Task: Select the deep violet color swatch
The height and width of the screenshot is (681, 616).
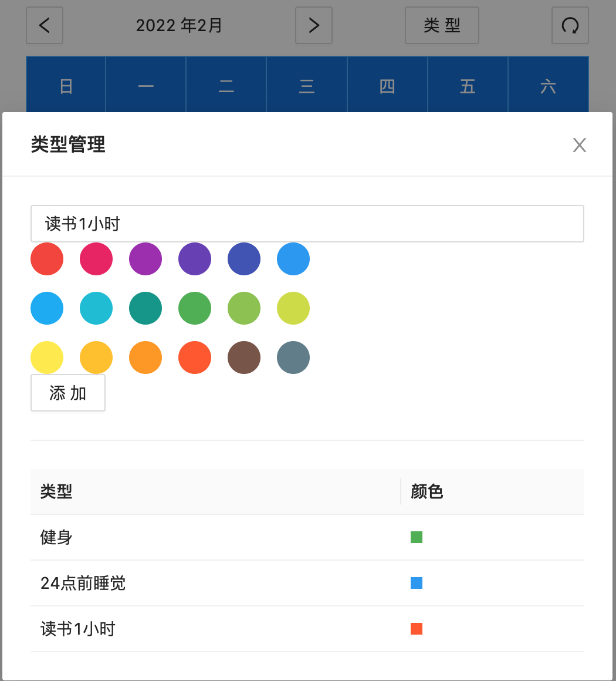Action: click(195, 259)
